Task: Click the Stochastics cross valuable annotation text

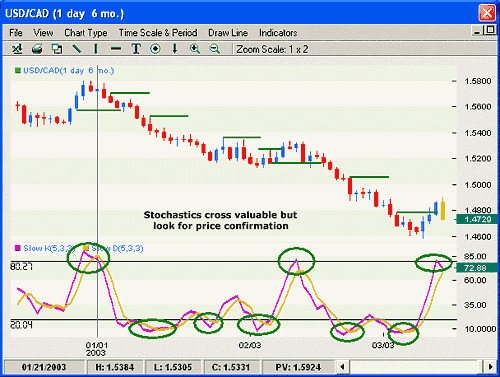Action: click(220, 220)
